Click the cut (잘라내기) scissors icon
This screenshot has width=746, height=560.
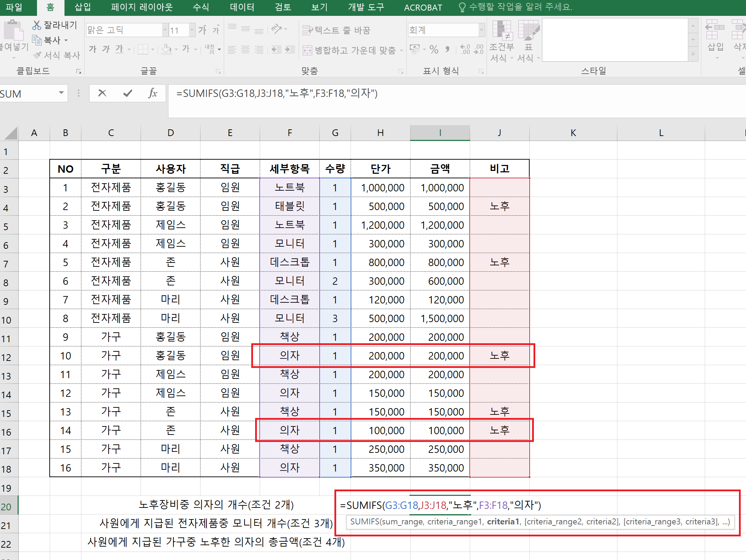[37, 25]
